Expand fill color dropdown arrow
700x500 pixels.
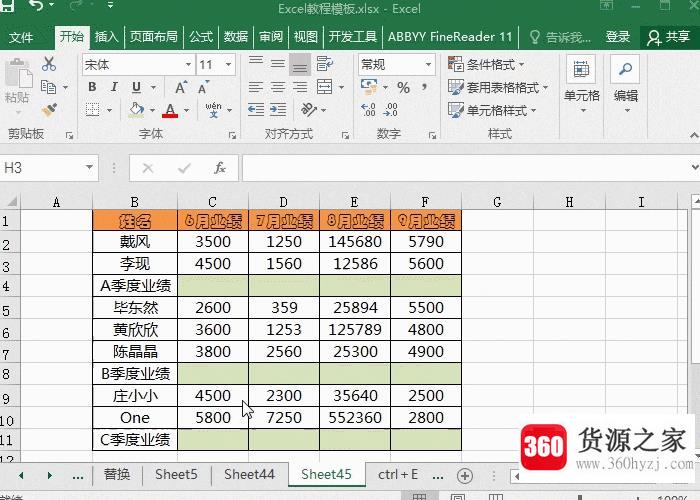[x=152, y=110]
